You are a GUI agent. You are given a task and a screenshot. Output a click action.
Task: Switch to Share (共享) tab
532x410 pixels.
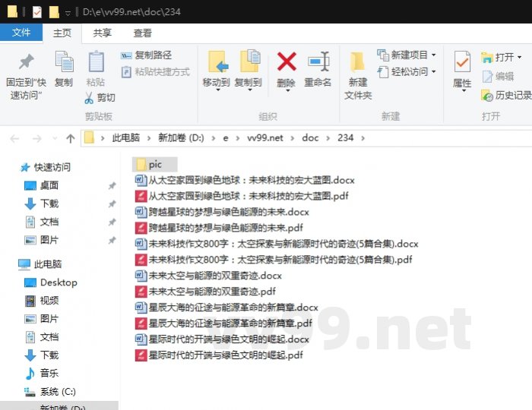102,33
